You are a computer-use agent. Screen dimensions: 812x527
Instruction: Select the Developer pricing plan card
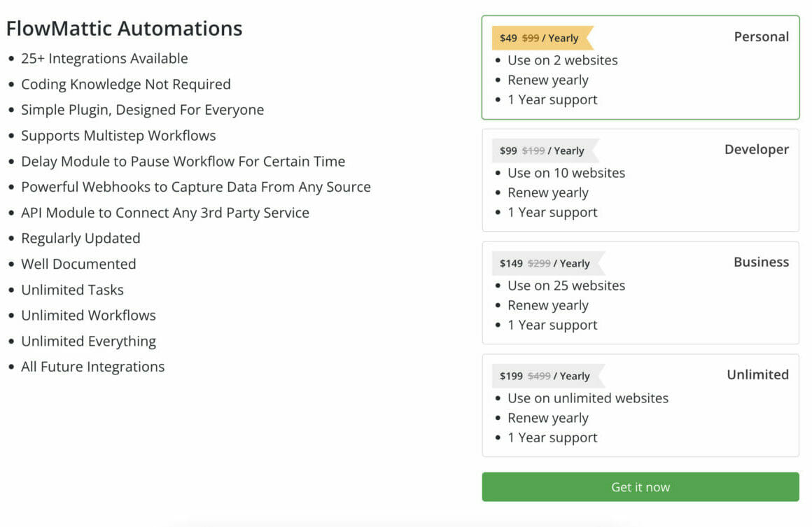[x=640, y=180]
